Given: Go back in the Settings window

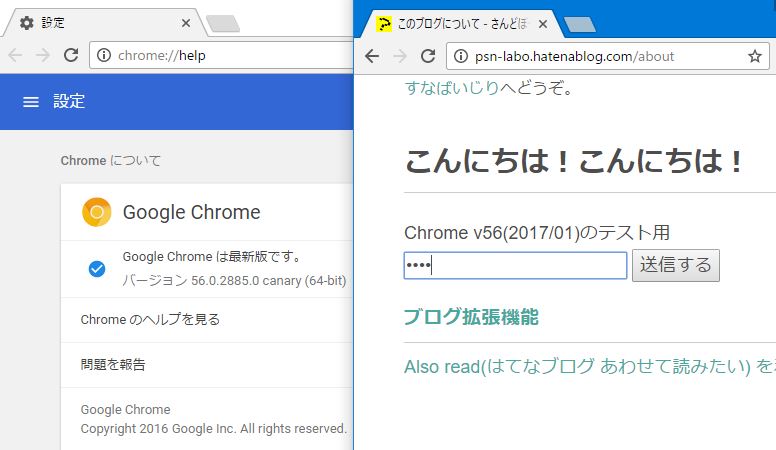Looking at the screenshot, I should tap(15, 55).
